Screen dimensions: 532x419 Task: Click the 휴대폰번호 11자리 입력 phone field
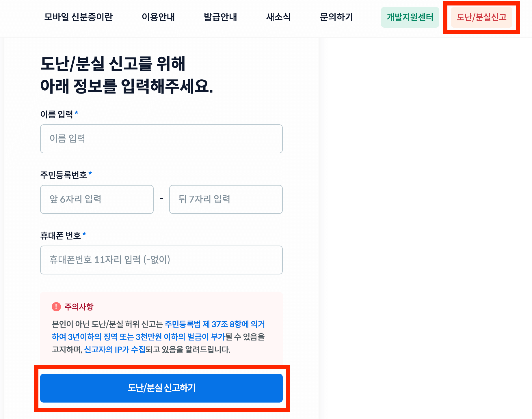coord(161,260)
